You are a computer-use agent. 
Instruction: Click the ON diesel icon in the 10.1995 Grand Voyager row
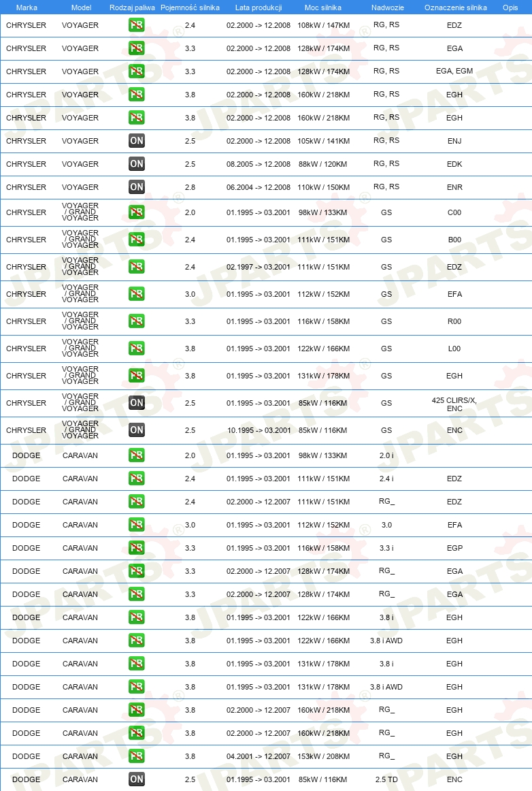click(x=137, y=430)
